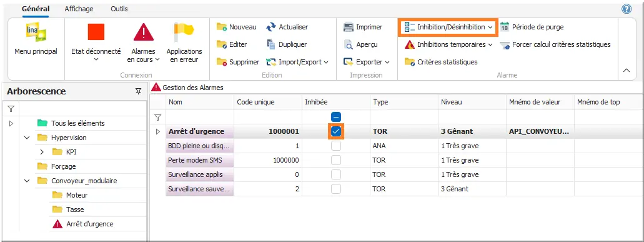Click the Période de purge calendar icon

click(x=505, y=27)
